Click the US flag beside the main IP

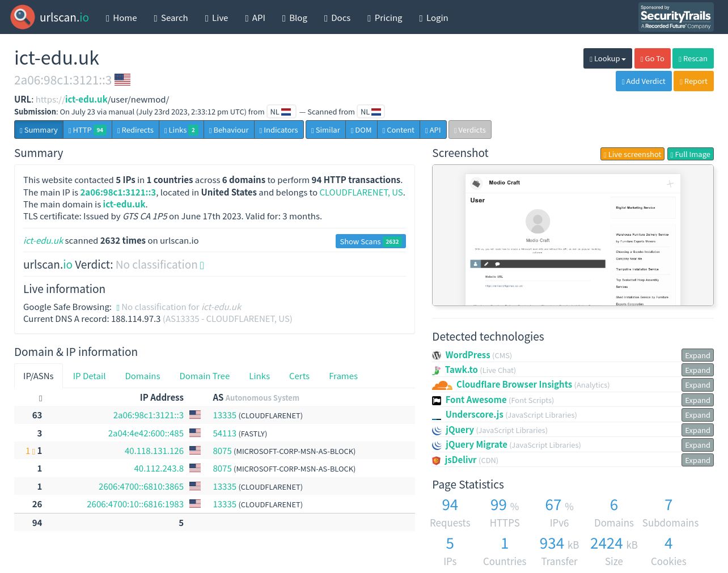coord(122,79)
